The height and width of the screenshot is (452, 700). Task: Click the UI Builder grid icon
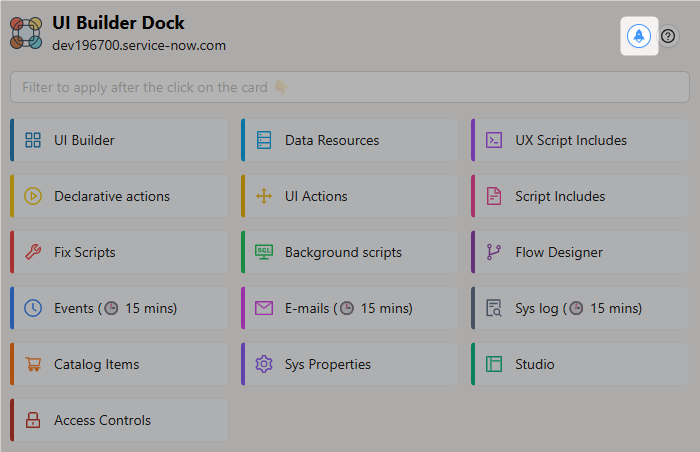(33, 140)
